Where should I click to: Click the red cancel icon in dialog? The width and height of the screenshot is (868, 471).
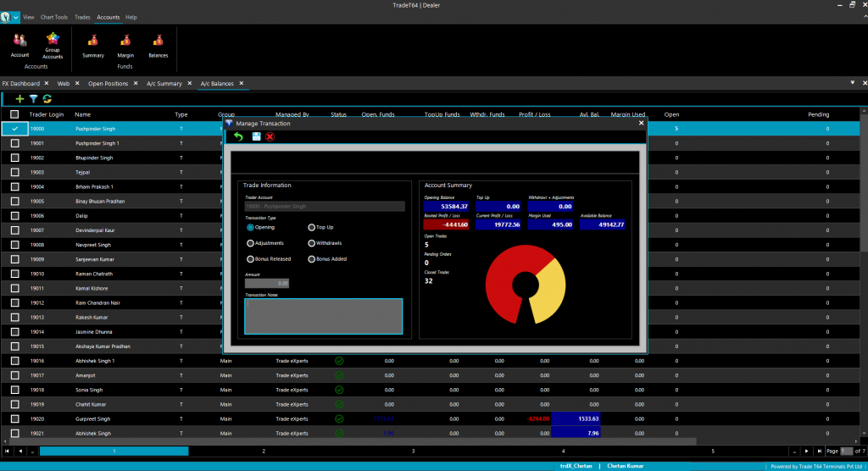click(x=270, y=136)
